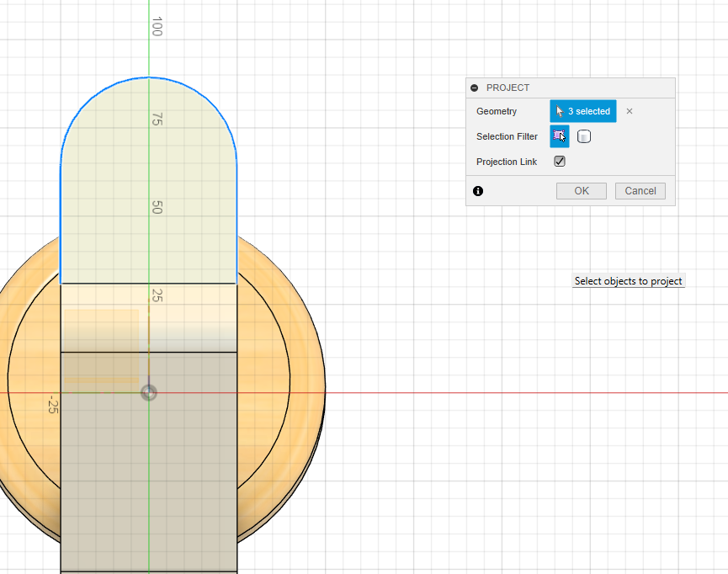Image resolution: width=728 pixels, height=574 pixels.
Task: Cancel the Project command
Action: (640, 191)
